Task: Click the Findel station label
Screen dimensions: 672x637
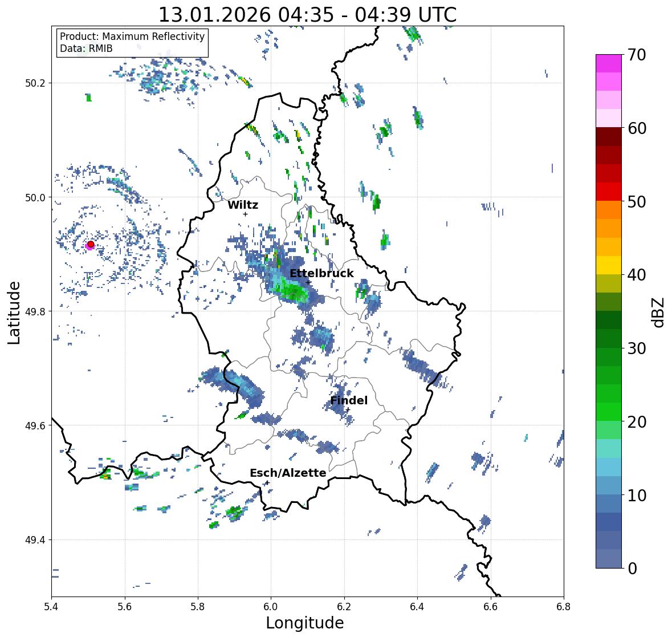Action: pos(349,400)
